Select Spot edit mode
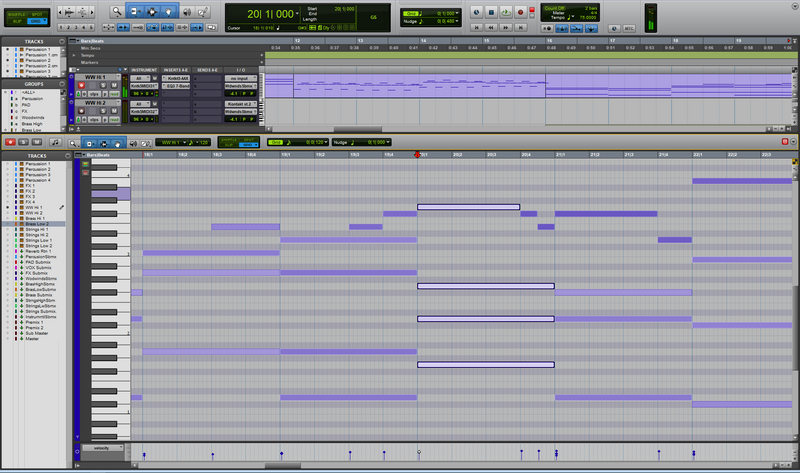This screenshot has width=800, height=473. (x=37, y=14)
